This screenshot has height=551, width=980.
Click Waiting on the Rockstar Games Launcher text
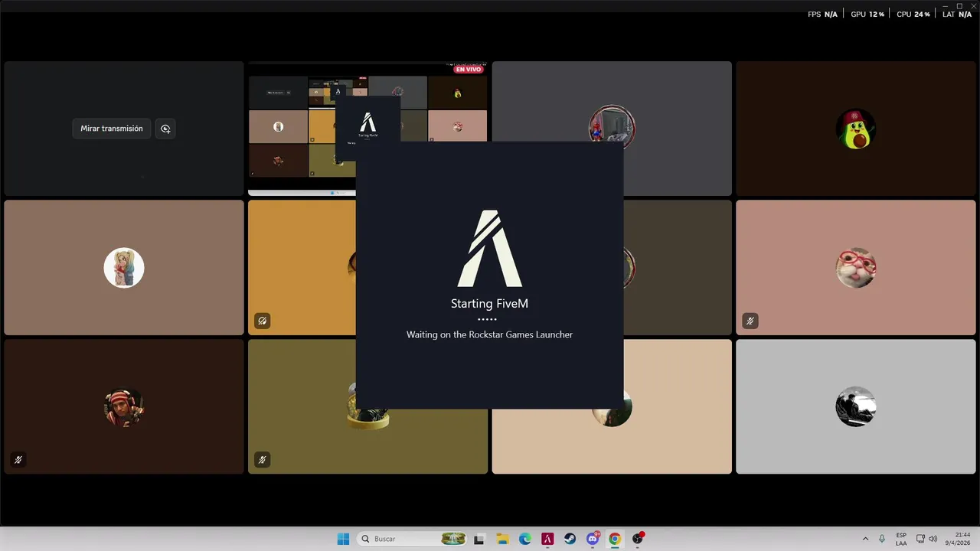coord(490,334)
